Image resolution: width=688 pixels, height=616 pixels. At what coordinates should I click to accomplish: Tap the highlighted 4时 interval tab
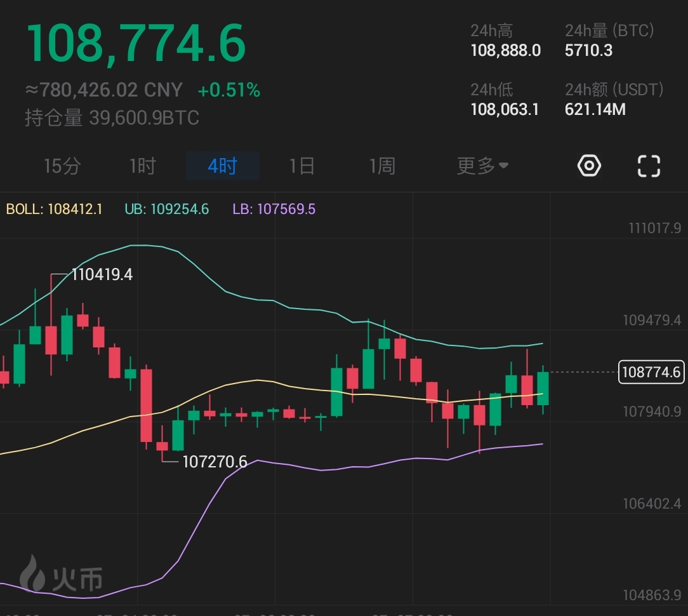222,166
